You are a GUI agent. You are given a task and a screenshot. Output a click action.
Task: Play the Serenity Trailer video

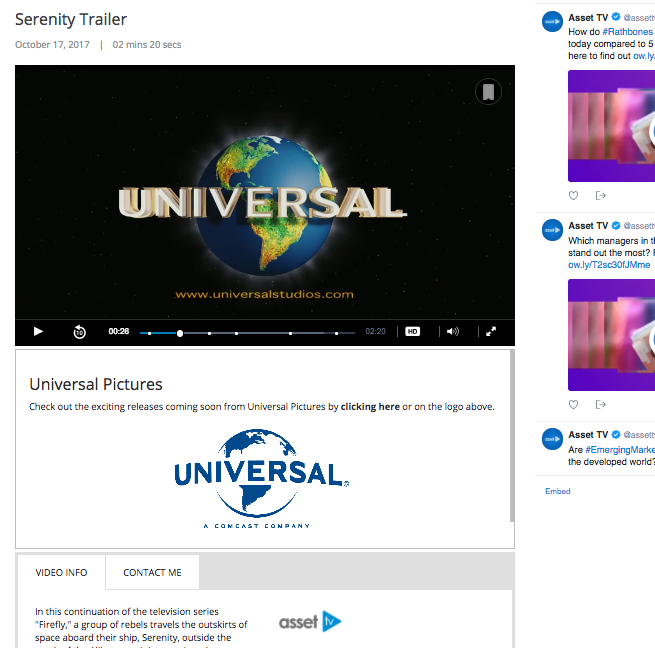[38, 331]
